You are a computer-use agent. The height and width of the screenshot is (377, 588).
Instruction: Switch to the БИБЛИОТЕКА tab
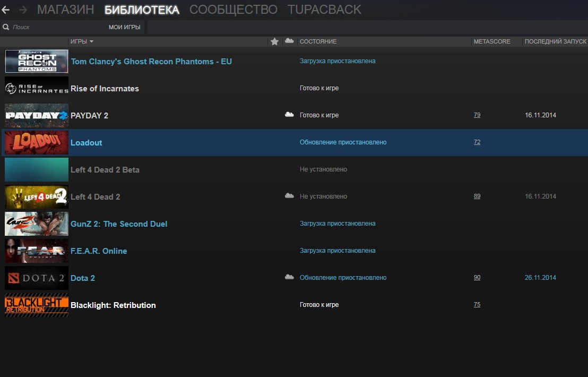[x=142, y=10]
